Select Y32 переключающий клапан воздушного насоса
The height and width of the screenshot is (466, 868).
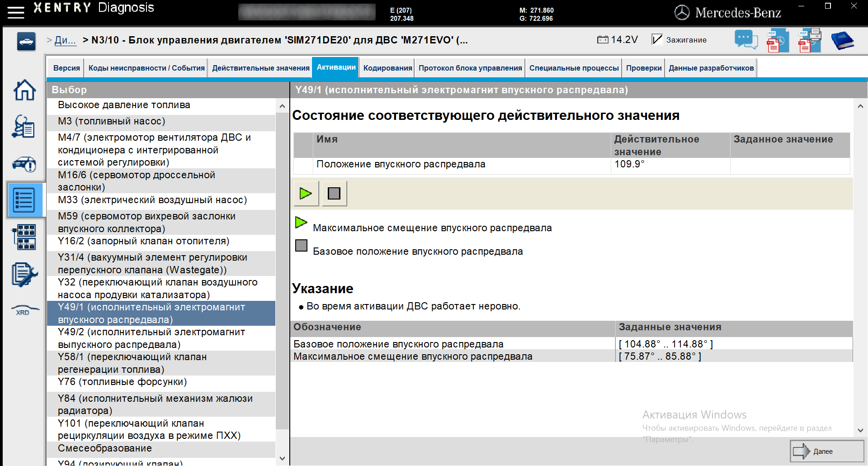(161, 288)
